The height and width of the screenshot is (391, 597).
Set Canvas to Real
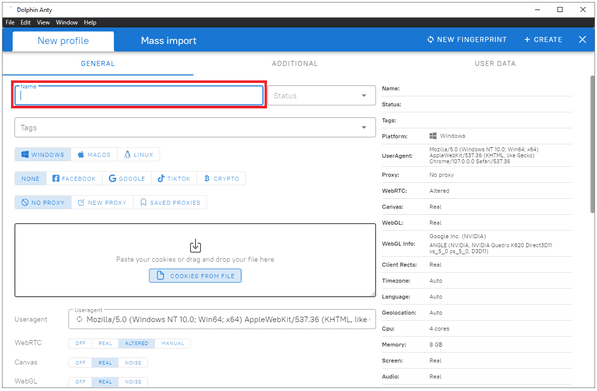(x=105, y=362)
